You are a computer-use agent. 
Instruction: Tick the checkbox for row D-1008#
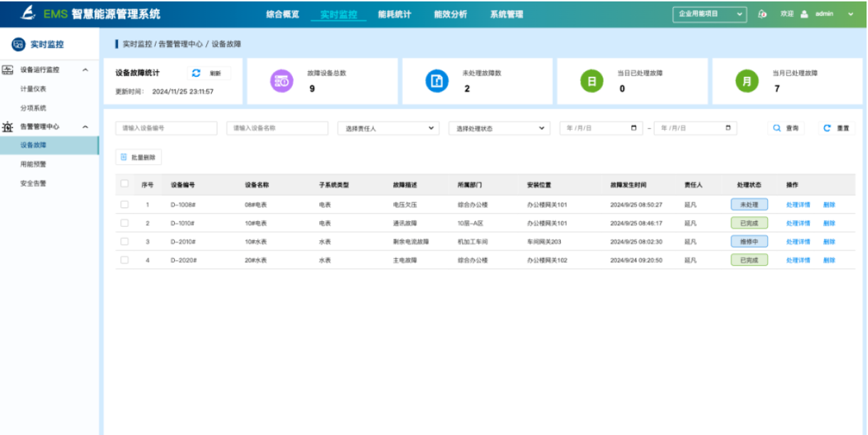pyautogui.click(x=124, y=205)
